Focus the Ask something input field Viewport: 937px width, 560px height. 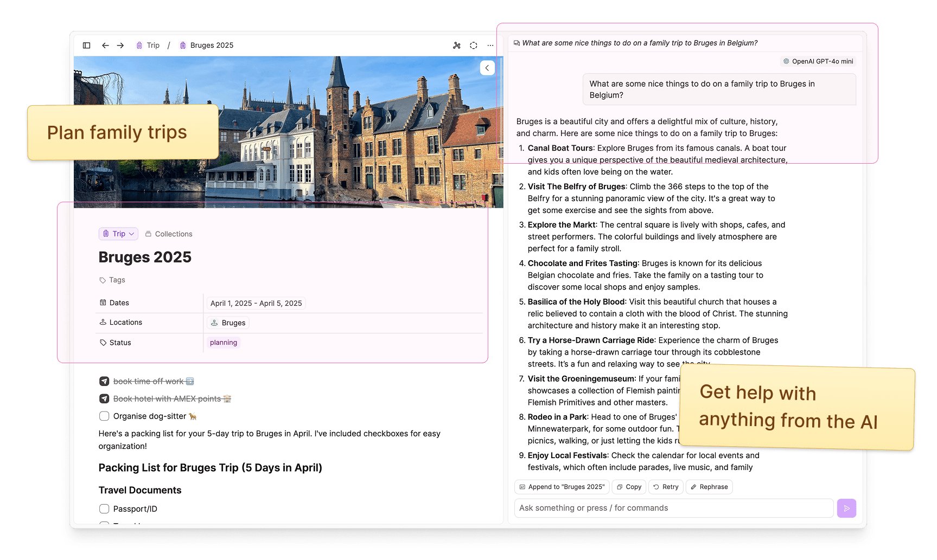coord(673,508)
